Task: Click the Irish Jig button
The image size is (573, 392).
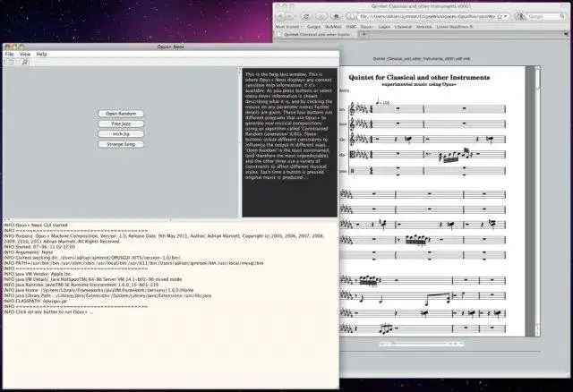Action: [x=121, y=134]
